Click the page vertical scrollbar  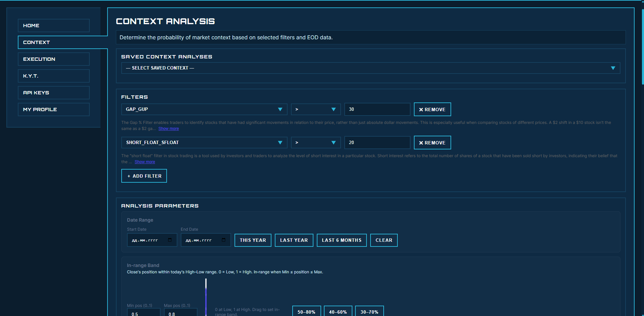pyautogui.click(x=643, y=47)
